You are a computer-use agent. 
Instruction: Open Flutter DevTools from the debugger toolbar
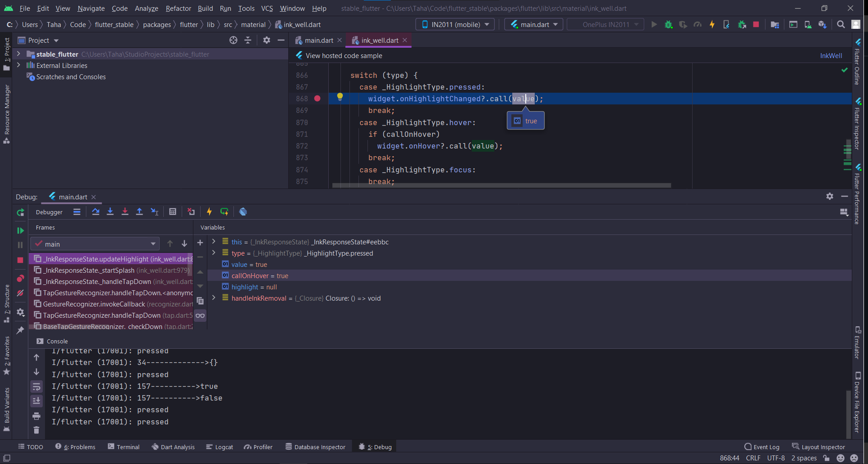tap(243, 212)
